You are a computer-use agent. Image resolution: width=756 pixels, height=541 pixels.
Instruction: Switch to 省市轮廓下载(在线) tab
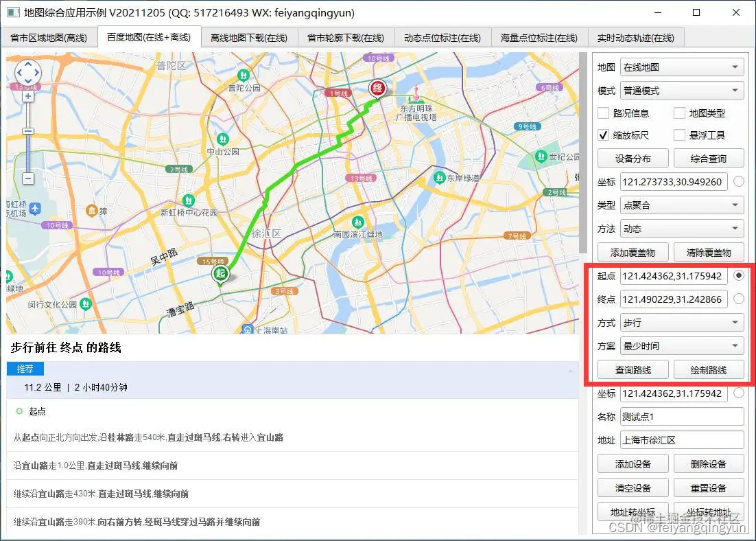coord(346,38)
